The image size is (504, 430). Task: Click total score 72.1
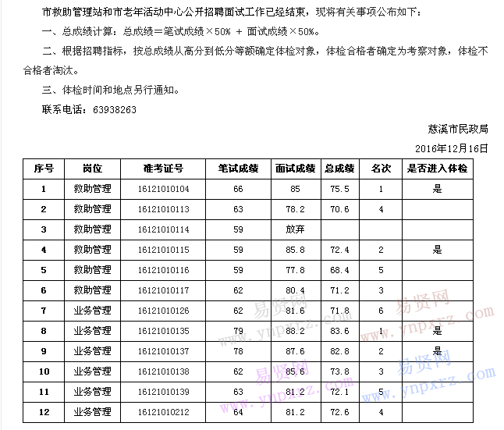tap(339, 392)
